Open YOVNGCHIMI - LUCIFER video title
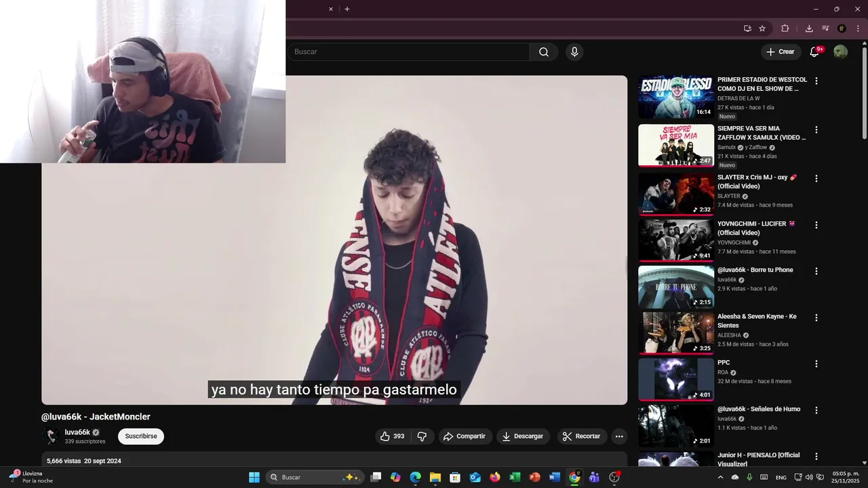The image size is (868, 488). coord(756,228)
